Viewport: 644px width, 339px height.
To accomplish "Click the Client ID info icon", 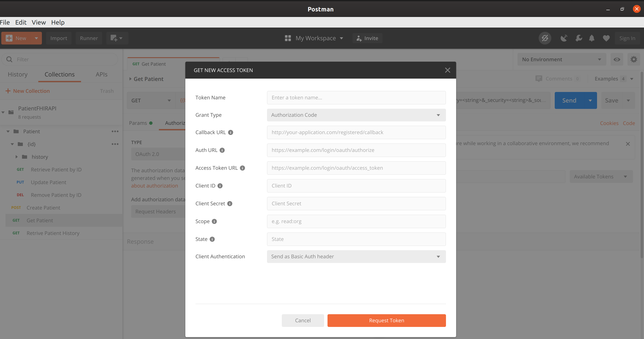I will click(x=220, y=186).
